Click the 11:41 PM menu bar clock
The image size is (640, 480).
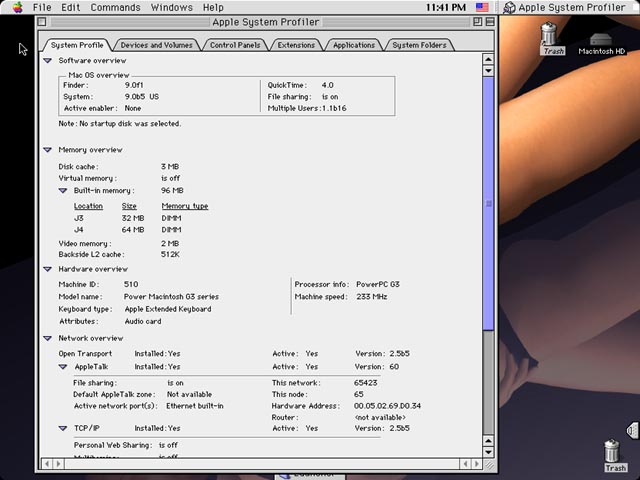click(446, 7)
